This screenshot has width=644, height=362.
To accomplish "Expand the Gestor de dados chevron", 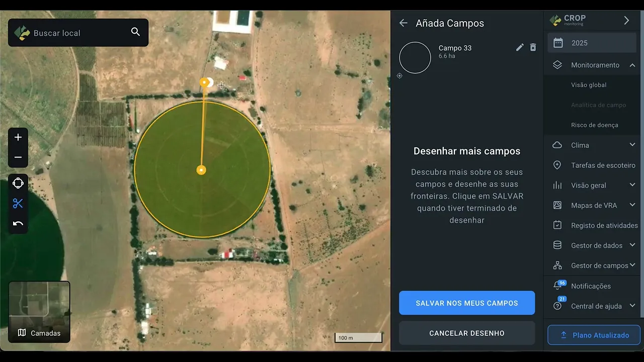I will [x=632, y=245].
